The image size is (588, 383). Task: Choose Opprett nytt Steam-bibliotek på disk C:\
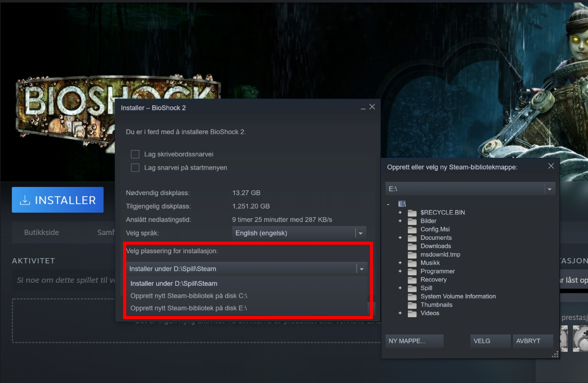tap(189, 296)
